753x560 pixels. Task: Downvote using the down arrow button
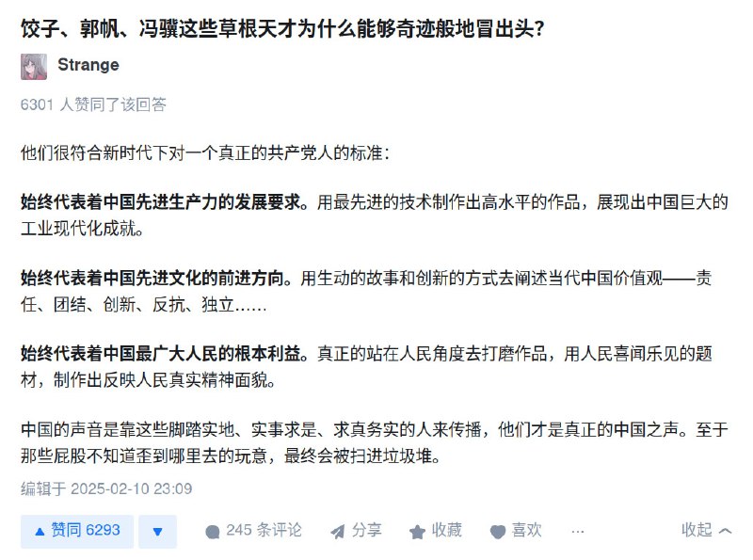(157, 531)
